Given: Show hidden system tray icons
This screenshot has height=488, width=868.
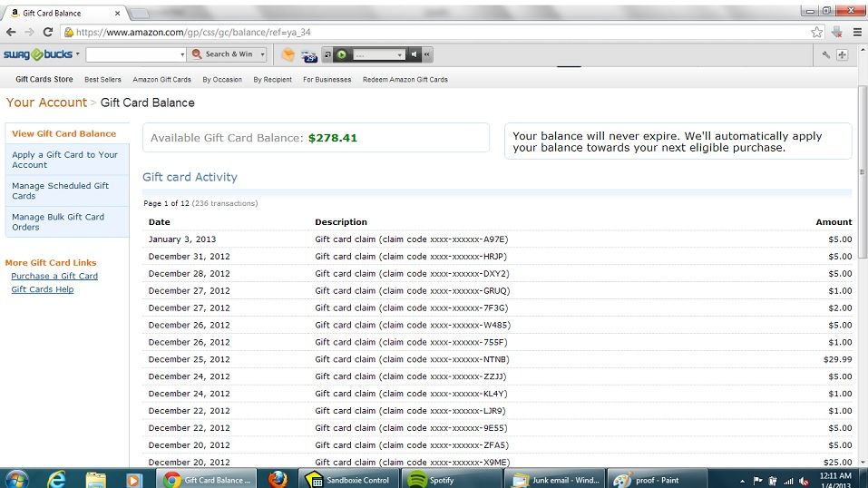Looking at the screenshot, I should click(742, 481).
